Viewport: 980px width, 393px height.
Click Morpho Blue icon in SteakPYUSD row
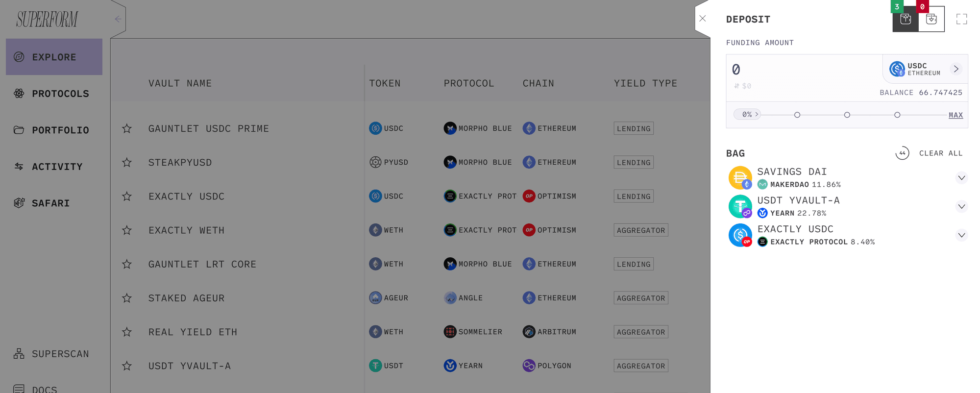coord(450,162)
